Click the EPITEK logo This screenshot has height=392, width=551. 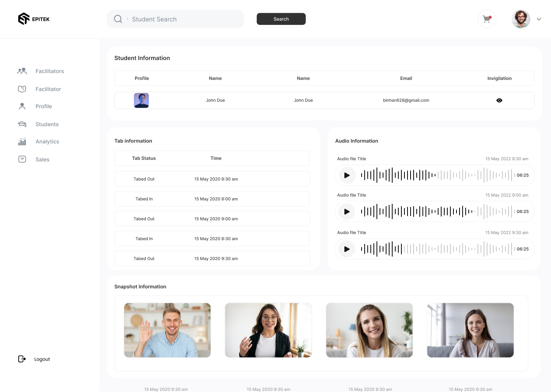click(x=34, y=19)
